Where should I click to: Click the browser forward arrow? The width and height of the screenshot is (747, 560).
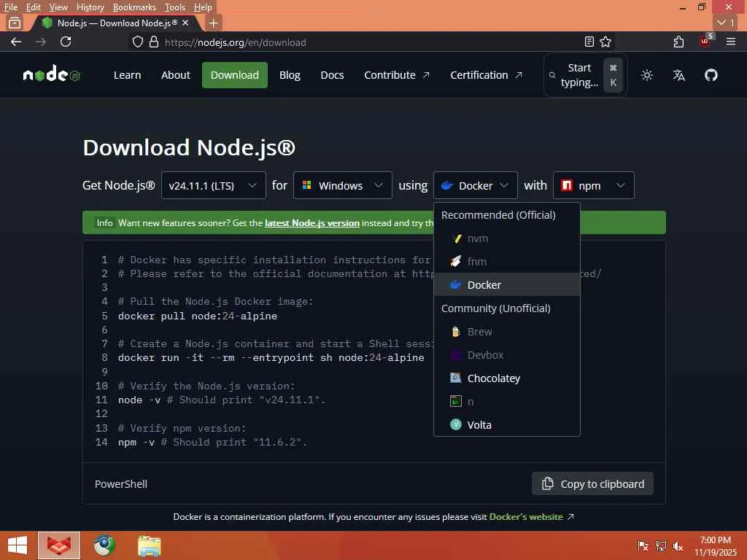(x=41, y=42)
